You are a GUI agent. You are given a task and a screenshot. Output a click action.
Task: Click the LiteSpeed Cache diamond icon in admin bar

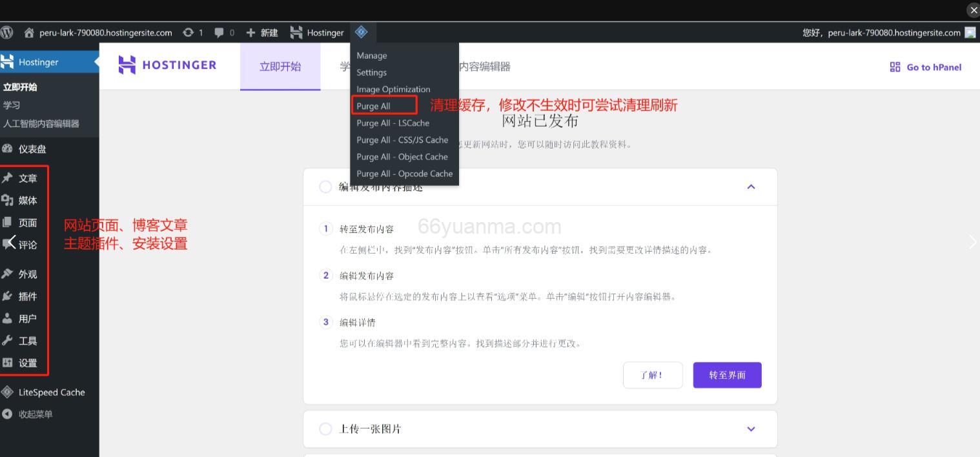362,32
